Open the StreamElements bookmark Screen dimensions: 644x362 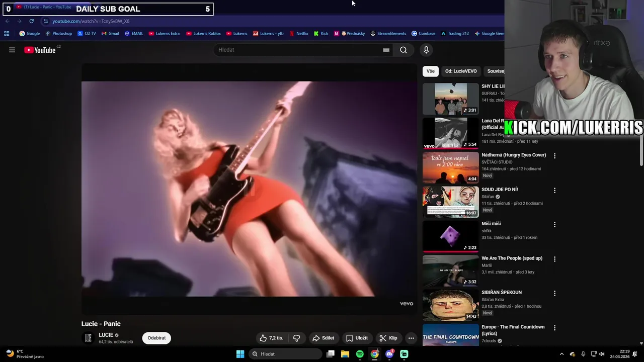388,34
